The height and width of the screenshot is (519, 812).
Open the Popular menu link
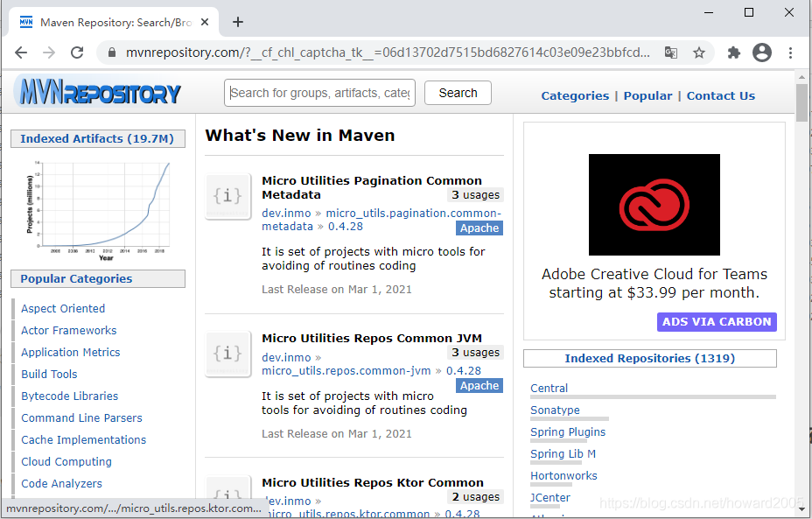pyautogui.click(x=647, y=95)
